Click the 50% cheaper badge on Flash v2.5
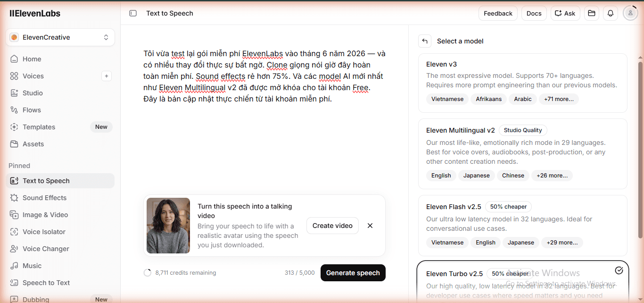 coord(508,207)
